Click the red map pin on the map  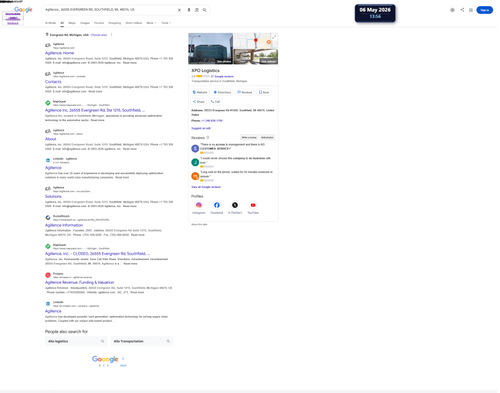pyautogui.click(x=256, y=40)
